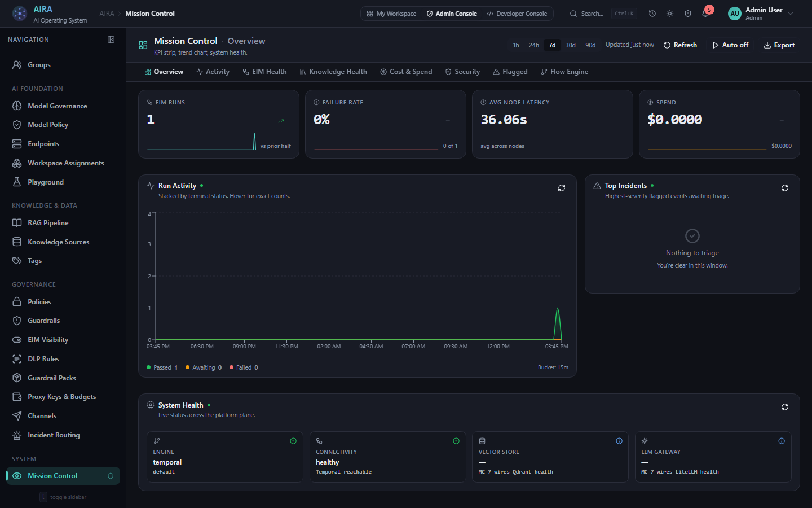The image size is (812, 508).
Task: Select the 30d time range
Action: (571, 45)
